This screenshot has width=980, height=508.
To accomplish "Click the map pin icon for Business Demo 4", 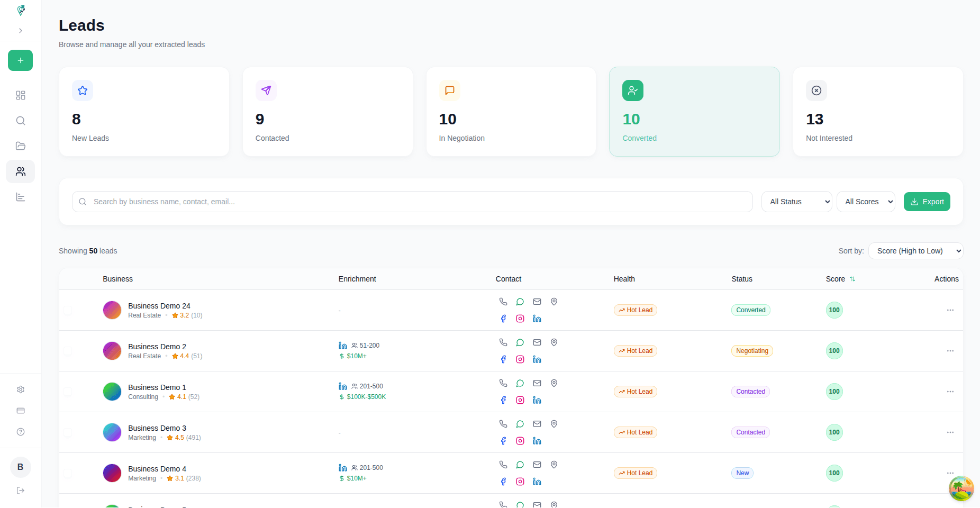I will pyautogui.click(x=554, y=465).
